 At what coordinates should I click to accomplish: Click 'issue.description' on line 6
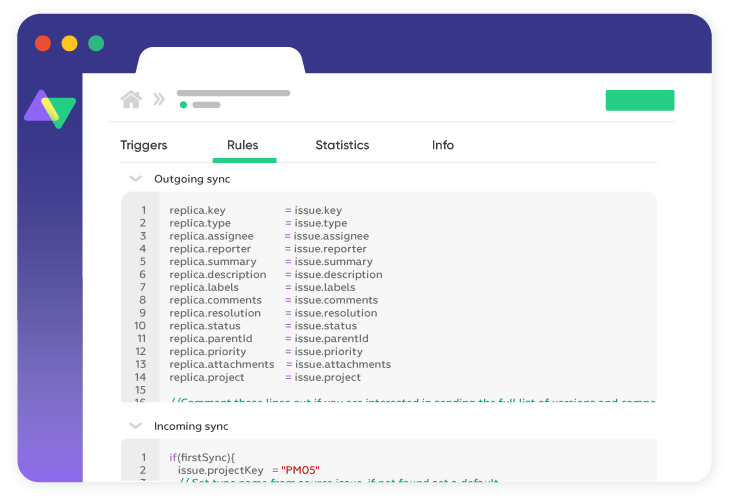click(x=338, y=275)
